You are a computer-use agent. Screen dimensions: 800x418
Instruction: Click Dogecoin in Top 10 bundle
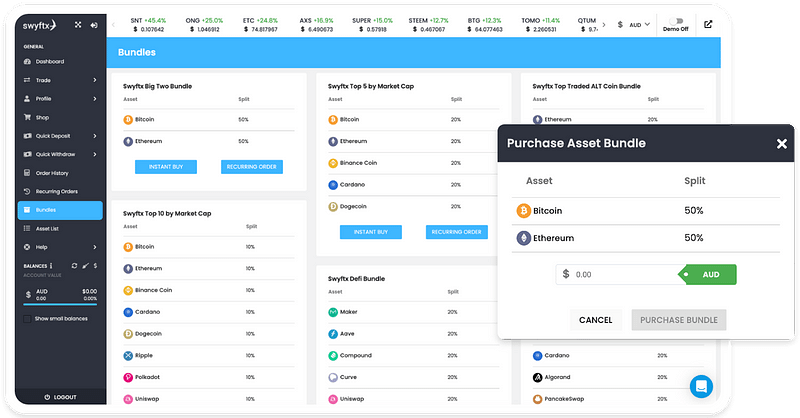coord(148,334)
